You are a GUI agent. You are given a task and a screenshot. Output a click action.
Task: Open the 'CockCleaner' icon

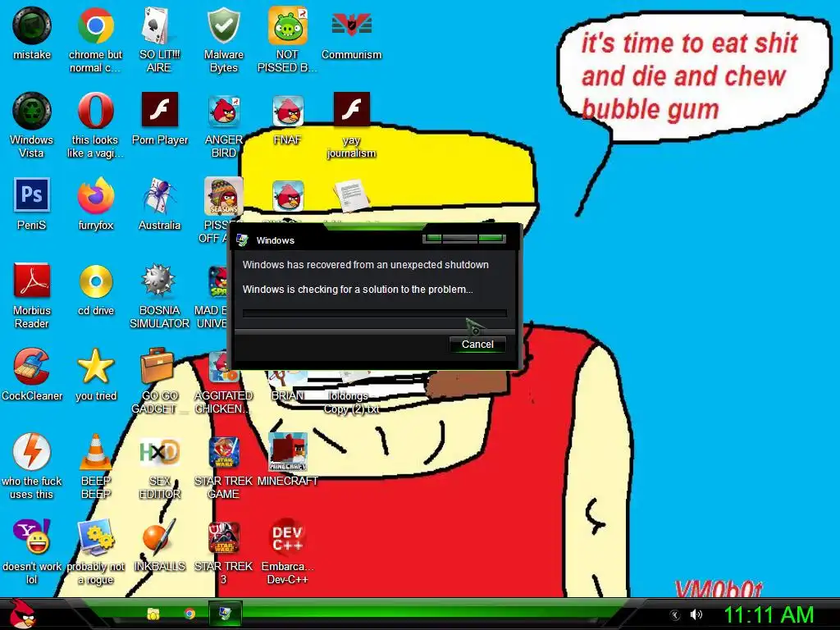coord(32,367)
